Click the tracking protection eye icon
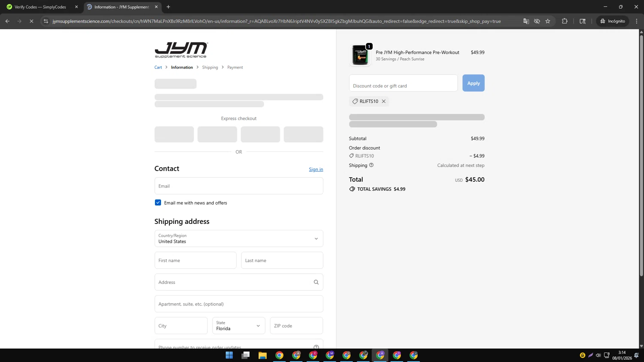This screenshot has height=362, width=644. click(x=537, y=21)
